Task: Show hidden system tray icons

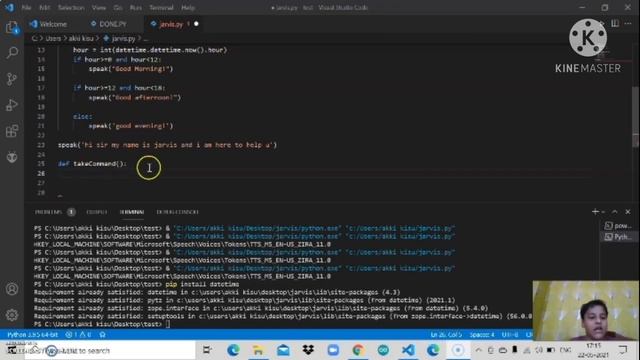Action: (478, 350)
